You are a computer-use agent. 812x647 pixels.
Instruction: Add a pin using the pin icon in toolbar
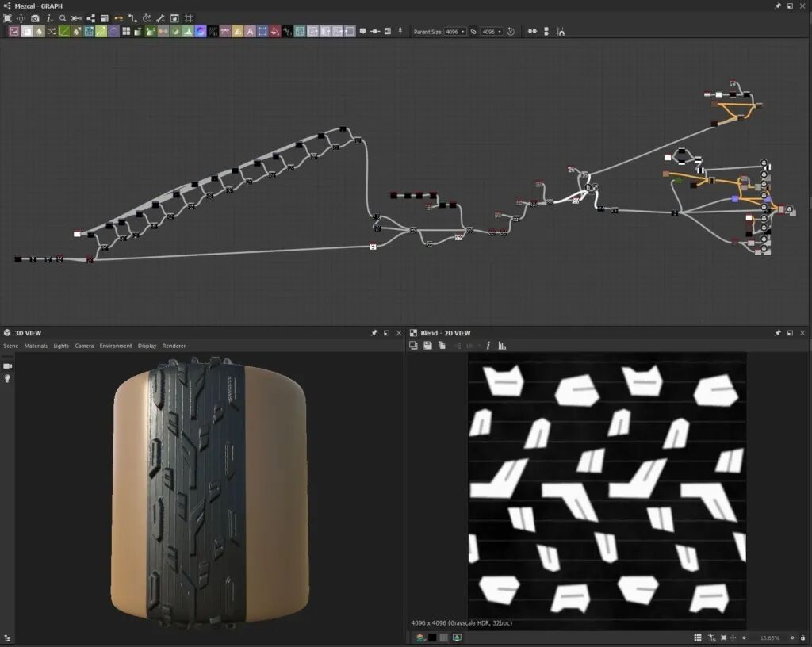click(400, 31)
